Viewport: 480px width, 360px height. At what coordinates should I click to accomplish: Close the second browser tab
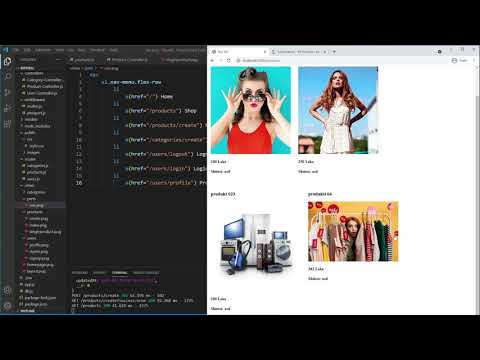[325, 52]
